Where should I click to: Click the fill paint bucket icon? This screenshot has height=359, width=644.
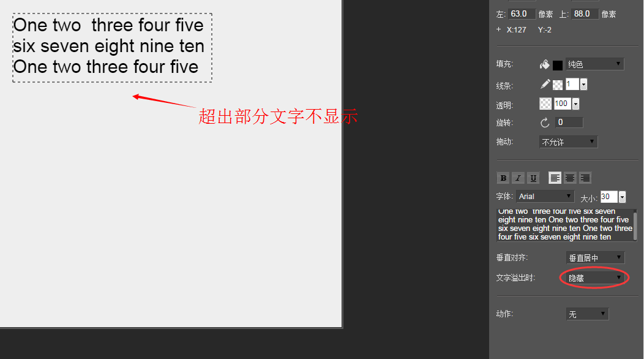pos(545,64)
